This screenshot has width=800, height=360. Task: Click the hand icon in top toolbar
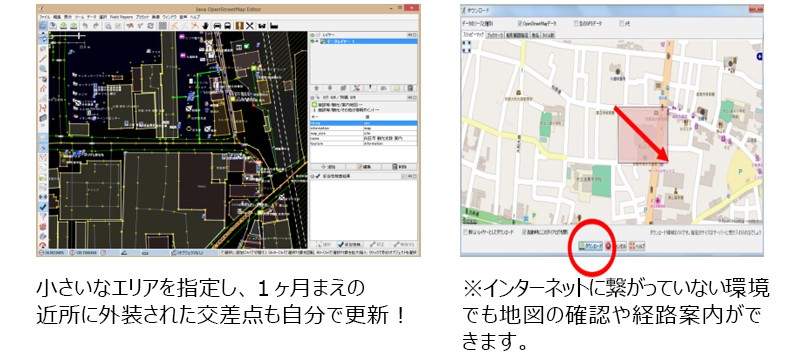(x=206, y=26)
